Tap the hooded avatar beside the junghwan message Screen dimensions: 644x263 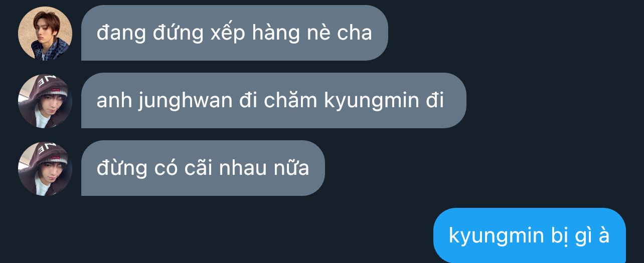click(x=45, y=101)
